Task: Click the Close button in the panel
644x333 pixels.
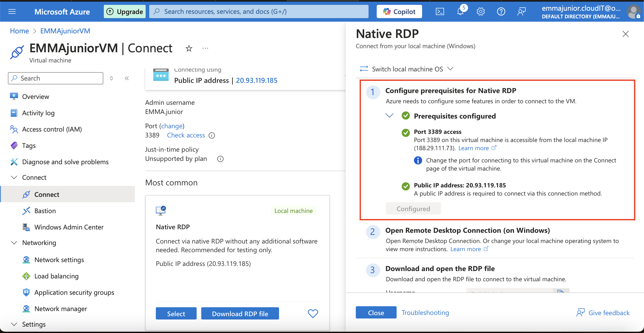Action: (376, 313)
